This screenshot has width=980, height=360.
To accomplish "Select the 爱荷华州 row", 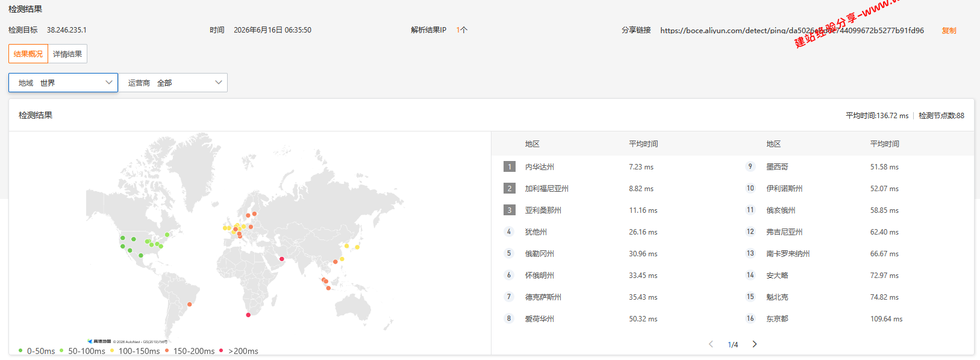I will point(612,319).
